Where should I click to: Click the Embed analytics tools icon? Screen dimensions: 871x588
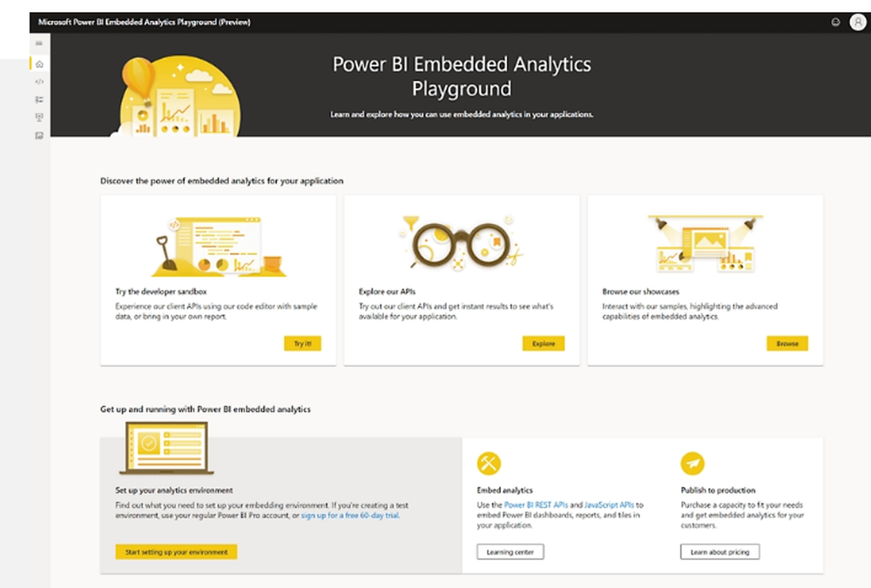point(489,463)
